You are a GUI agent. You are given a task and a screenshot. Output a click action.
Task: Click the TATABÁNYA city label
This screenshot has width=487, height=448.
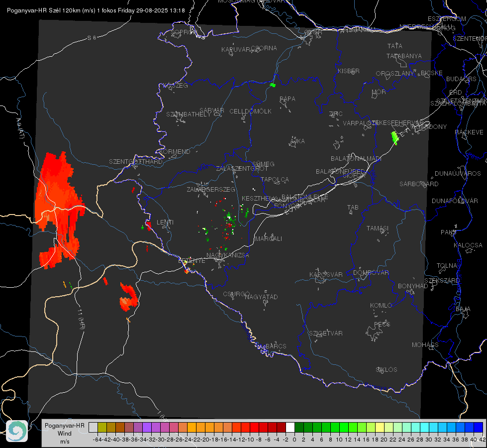(404, 56)
